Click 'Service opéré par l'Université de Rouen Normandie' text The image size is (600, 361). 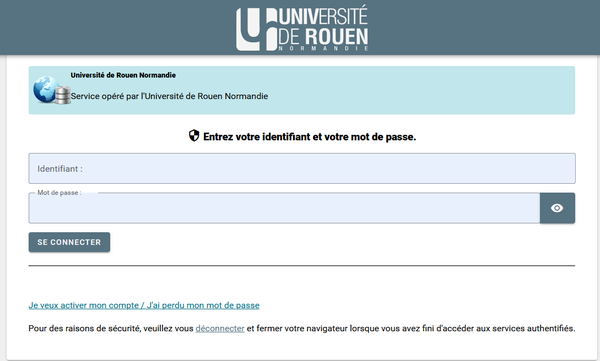click(169, 96)
